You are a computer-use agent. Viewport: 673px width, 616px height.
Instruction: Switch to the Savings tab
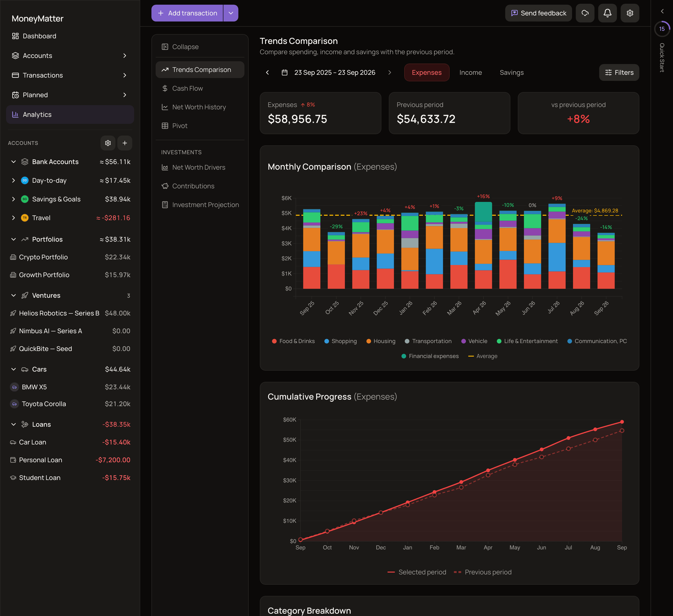pos(512,72)
